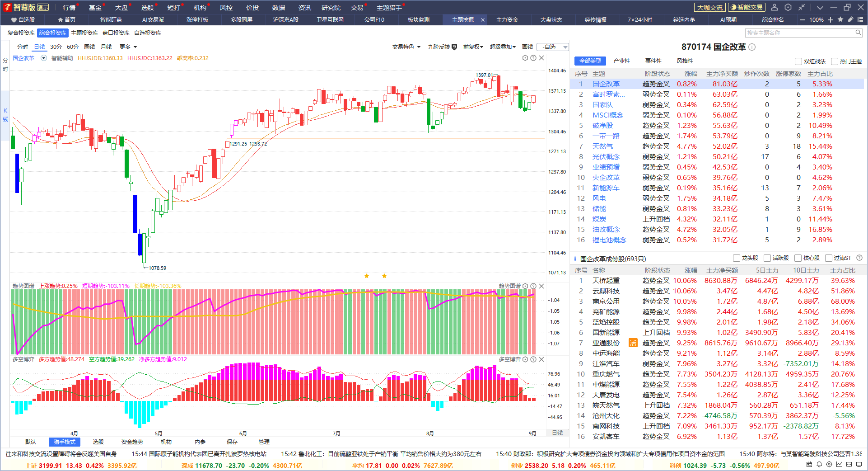Open the alert bell icon in status bar

click(x=819, y=465)
